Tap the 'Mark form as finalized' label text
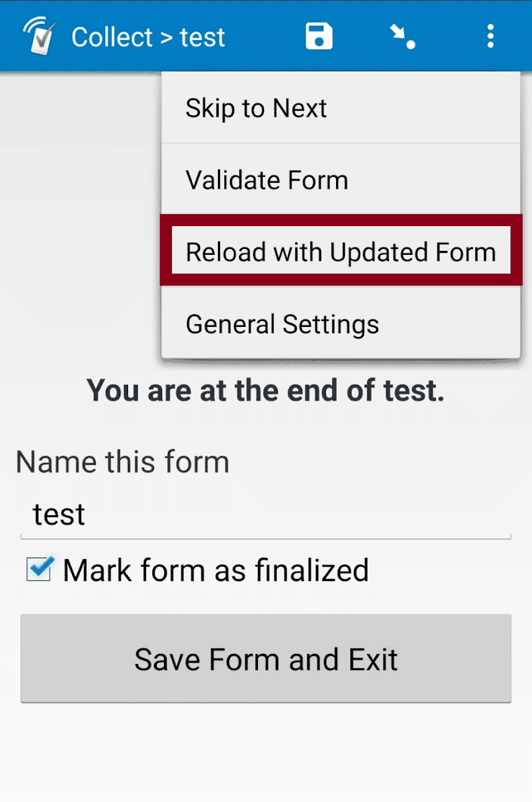The image size is (532, 802). [215, 570]
